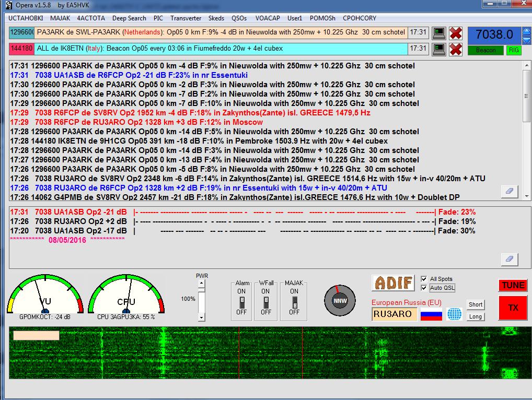Toggle the Alarm ON/OFF switch
The width and height of the screenshot is (532, 400).
point(241,302)
